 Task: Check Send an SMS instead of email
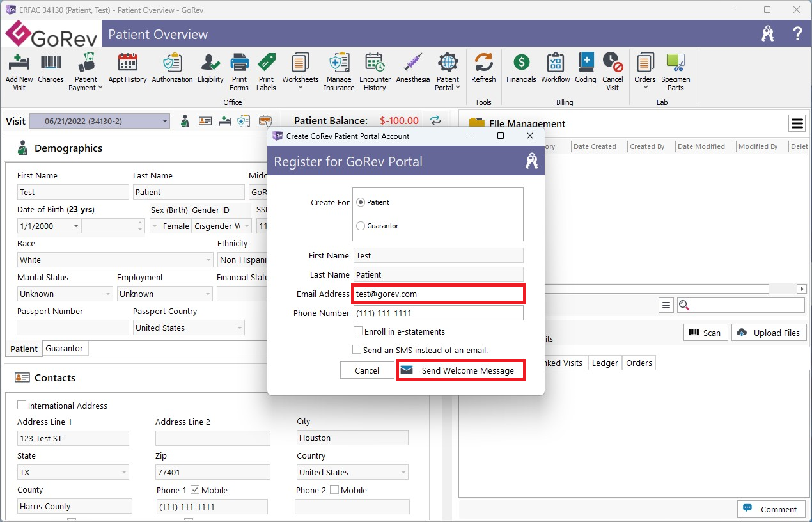[357, 350]
